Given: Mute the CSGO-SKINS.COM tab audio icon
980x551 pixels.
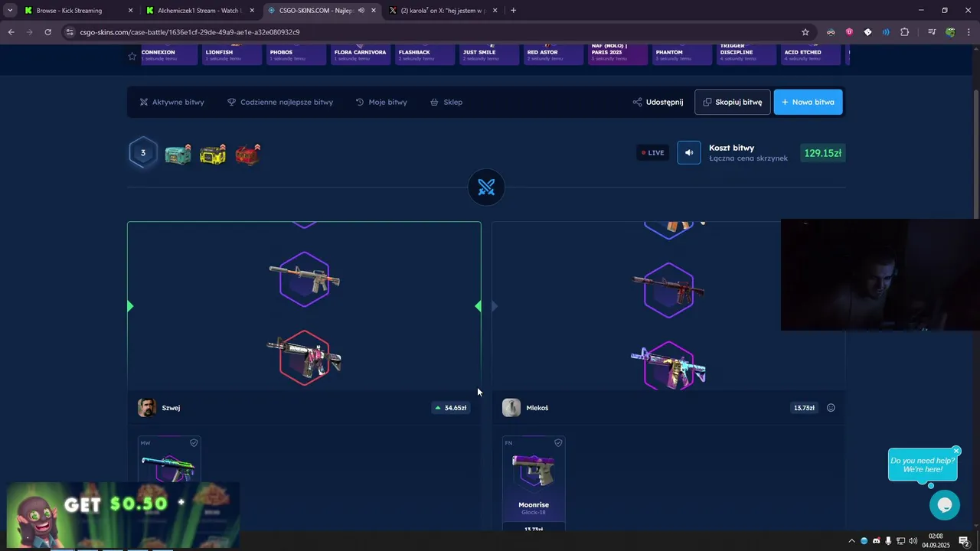Looking at the screenshot, I should 361,11.
